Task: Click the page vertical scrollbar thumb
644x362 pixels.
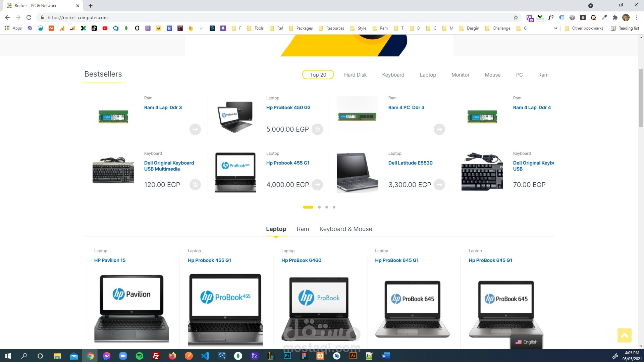Action: click(641, 98)
